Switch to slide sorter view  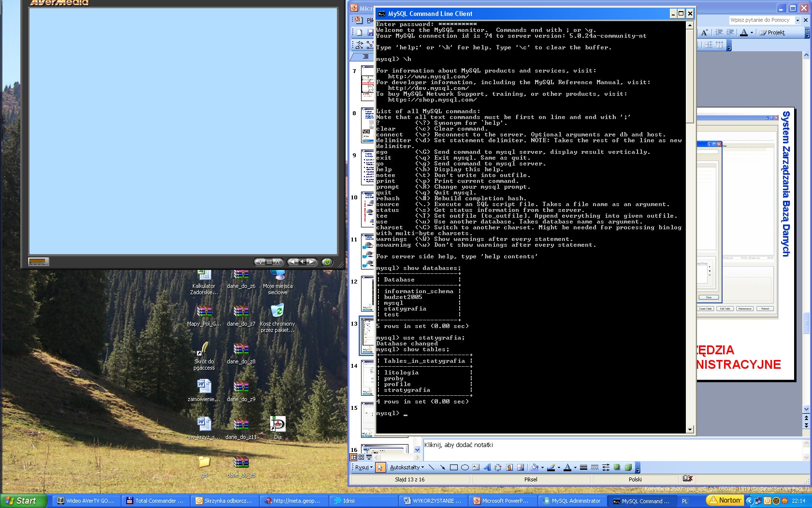click(361, 457)
